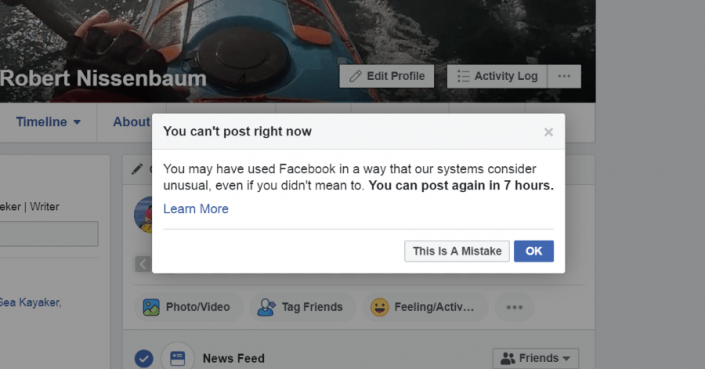This screenshot has height=369, width=705.
Task: Close the 'You can't post right now' dialog
Action: click(x=548, y=132)
